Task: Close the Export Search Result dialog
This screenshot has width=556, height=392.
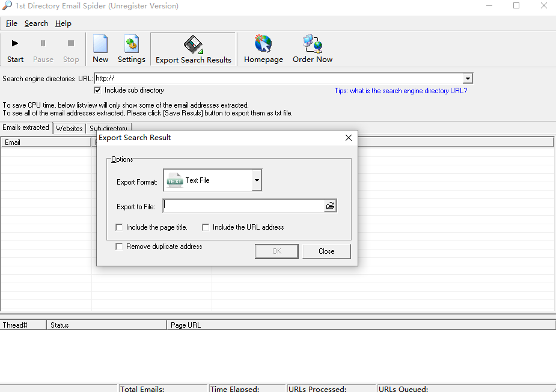Action: click(349, 138)
